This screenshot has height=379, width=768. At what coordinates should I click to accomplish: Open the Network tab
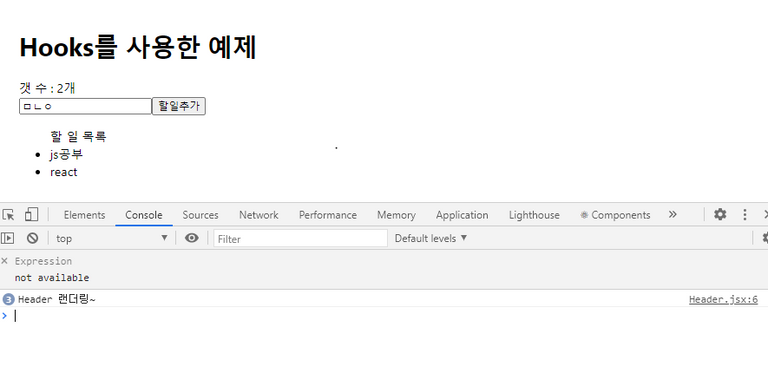(259, 215)
